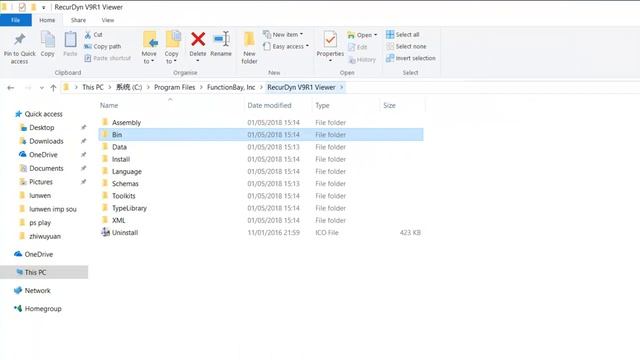The image size is (640, 360).
Task: Click the red Delete icon
Action: pos(198,39)
